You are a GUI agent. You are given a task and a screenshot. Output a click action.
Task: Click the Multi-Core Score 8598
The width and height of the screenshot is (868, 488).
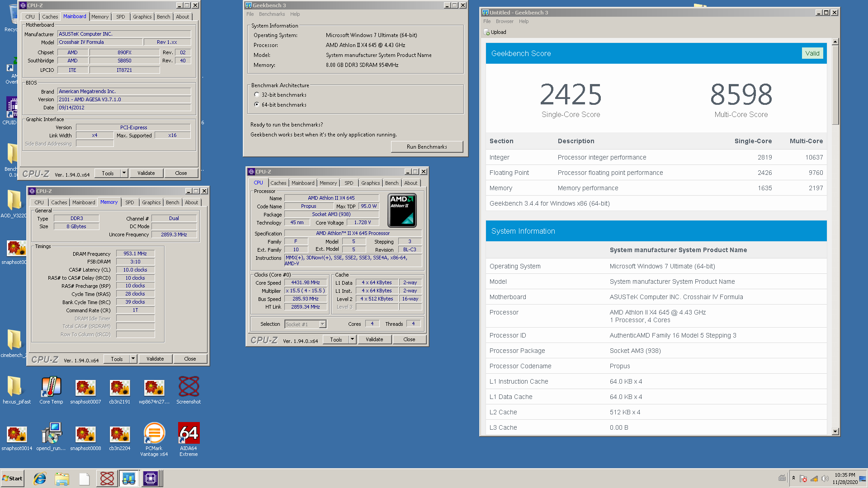pyautogui.click(x=741, y=94)
